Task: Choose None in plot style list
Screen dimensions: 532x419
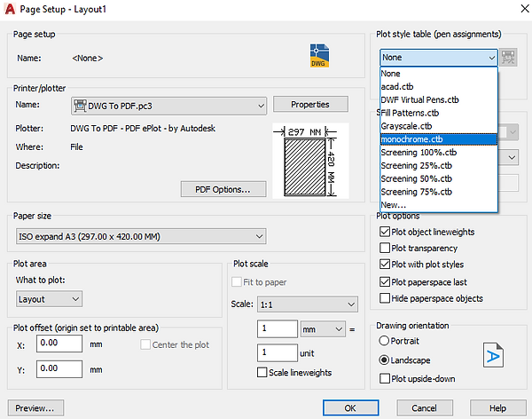Action: pyautogui.click(x=439, y=74)
